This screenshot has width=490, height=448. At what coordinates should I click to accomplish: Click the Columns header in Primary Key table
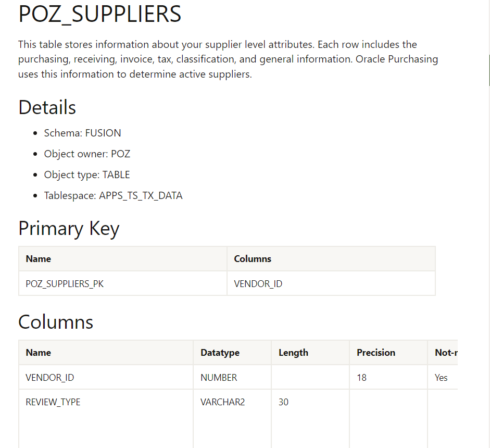pyautogui.click(x=253, y=259)
